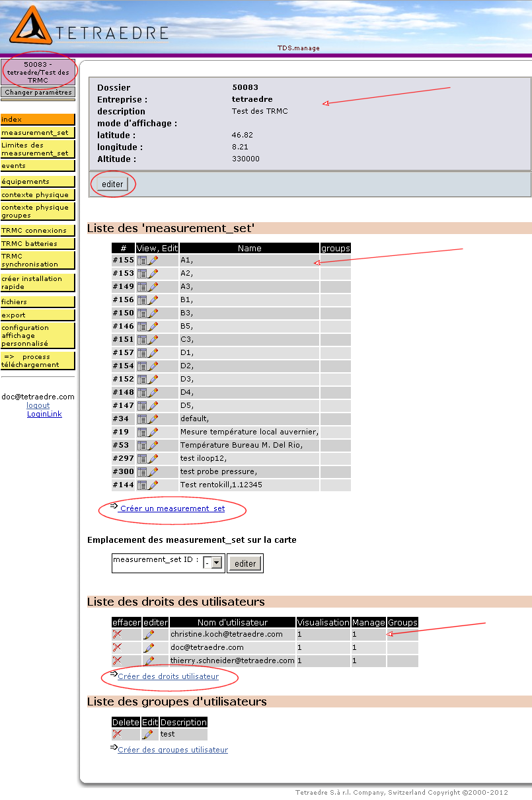Follow 'Créer un measurement_set' link
Viewport: 532px width, 800px height.
tap(172, 509)
